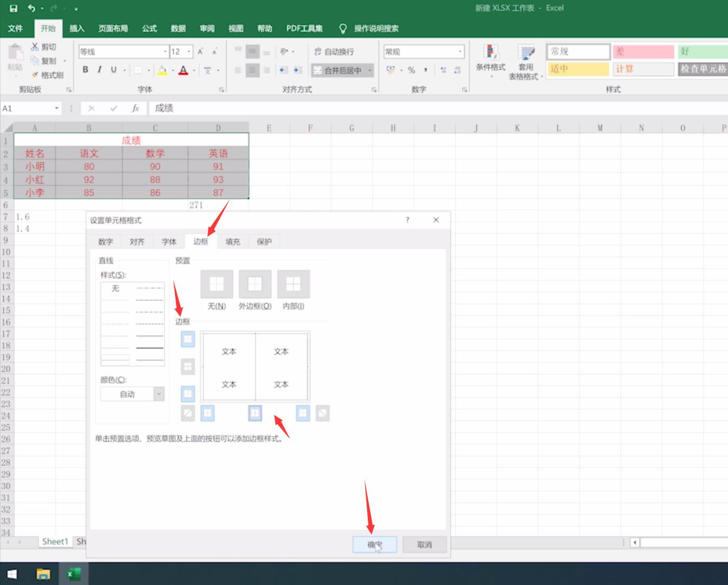Click the dialog help question mark
This screenshot has height=585, width=728.
coord(407,220)
